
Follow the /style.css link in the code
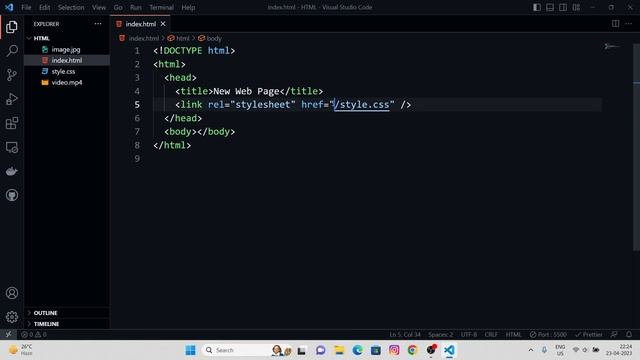pyautogui.click(x=362, y=104)
